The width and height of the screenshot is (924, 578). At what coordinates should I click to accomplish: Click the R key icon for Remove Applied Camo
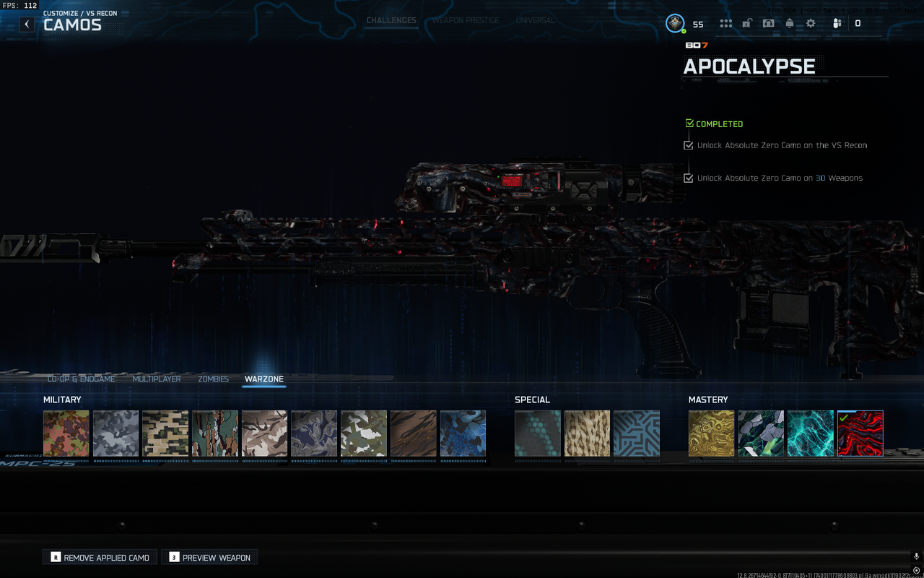56,557
